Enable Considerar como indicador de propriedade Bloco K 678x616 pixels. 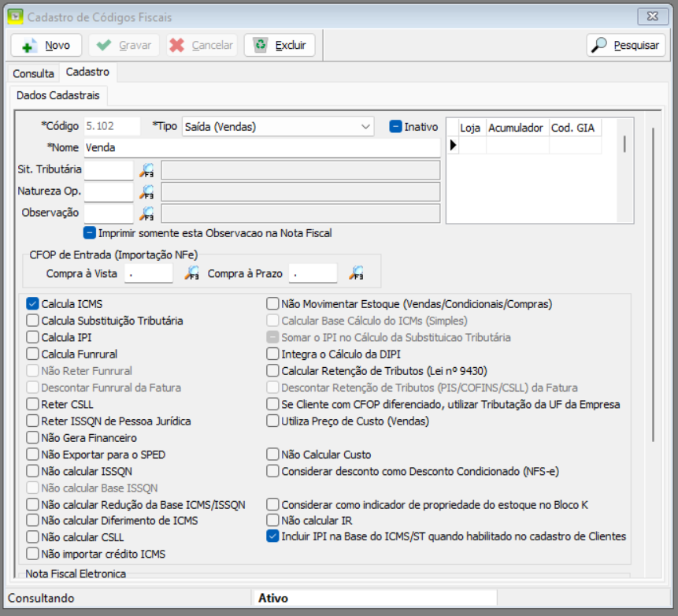[272, 504]
